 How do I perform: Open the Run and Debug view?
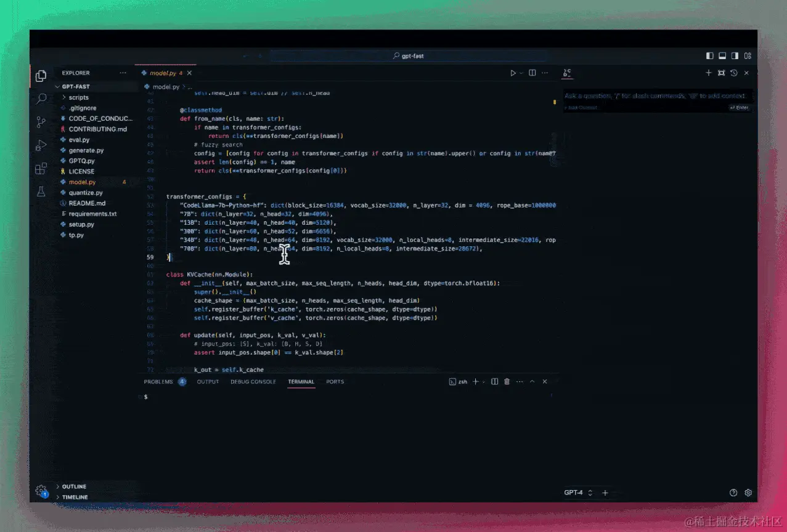coord(41,145)
